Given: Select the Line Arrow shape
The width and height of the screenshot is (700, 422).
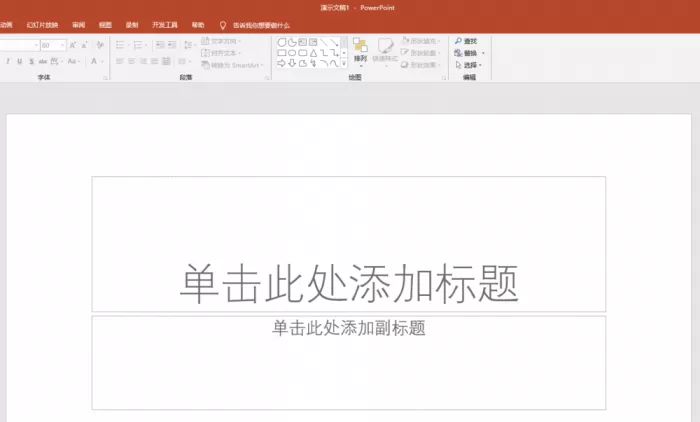Looking at the screenshot, I should click(334, 42).
